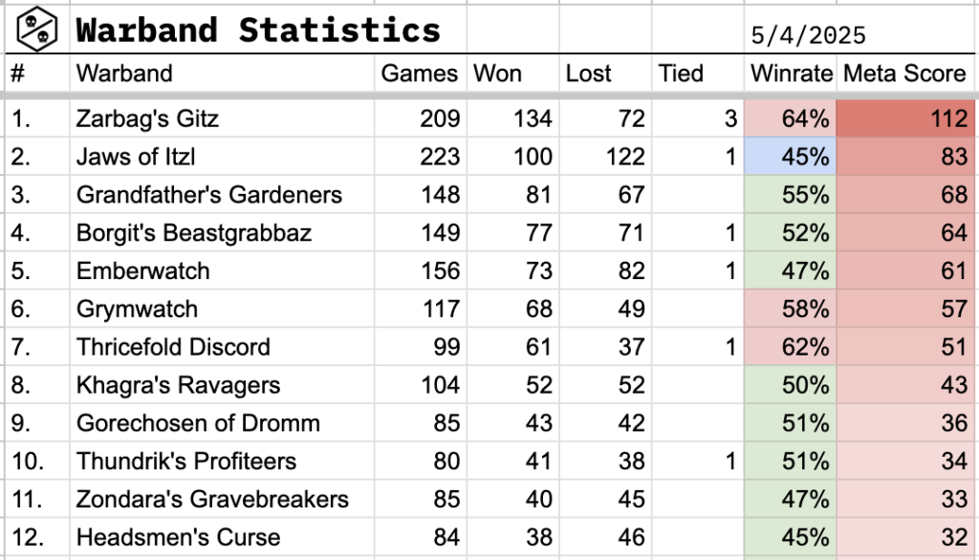Select the blue 45% winrate cell
The width and height of the screenshot is (979, 560).
(791, 156)
